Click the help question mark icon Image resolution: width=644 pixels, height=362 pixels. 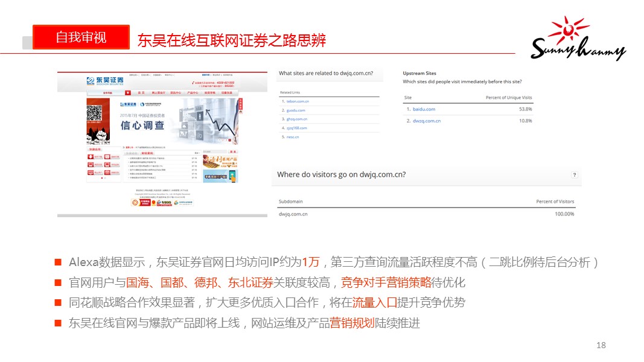[574, 175]
